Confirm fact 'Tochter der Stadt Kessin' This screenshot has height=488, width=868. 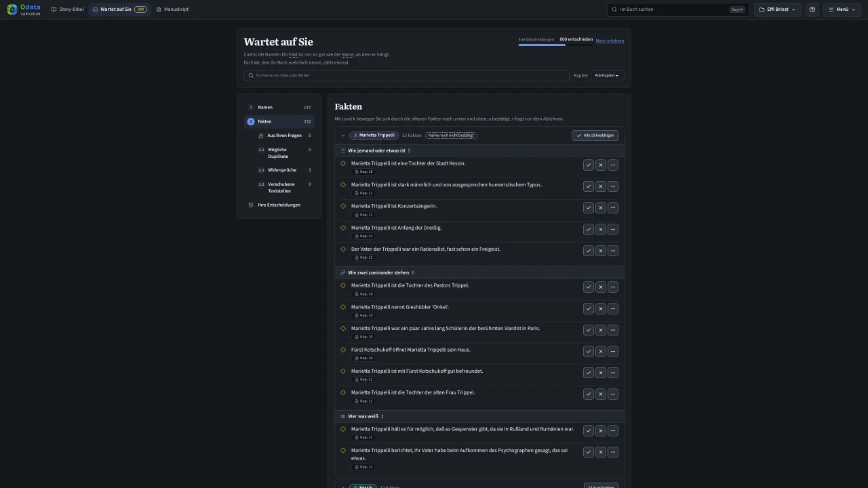(x=588, y=165)
